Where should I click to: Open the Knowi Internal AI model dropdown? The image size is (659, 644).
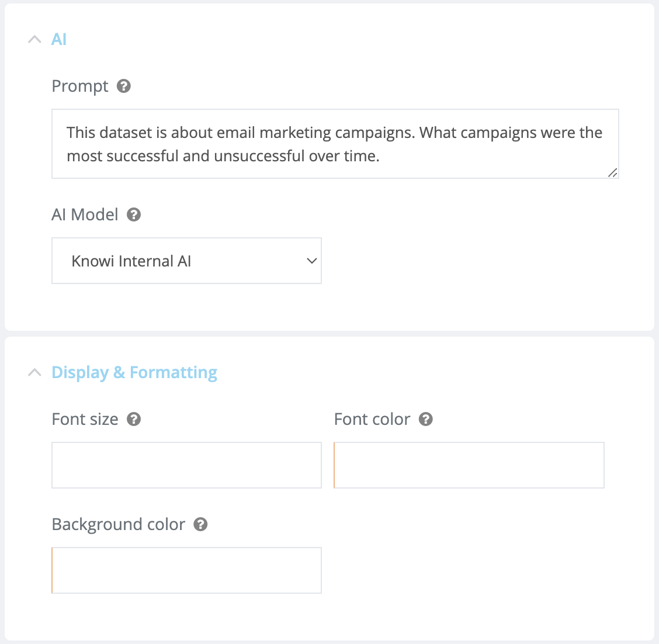[x=186, y=261]
